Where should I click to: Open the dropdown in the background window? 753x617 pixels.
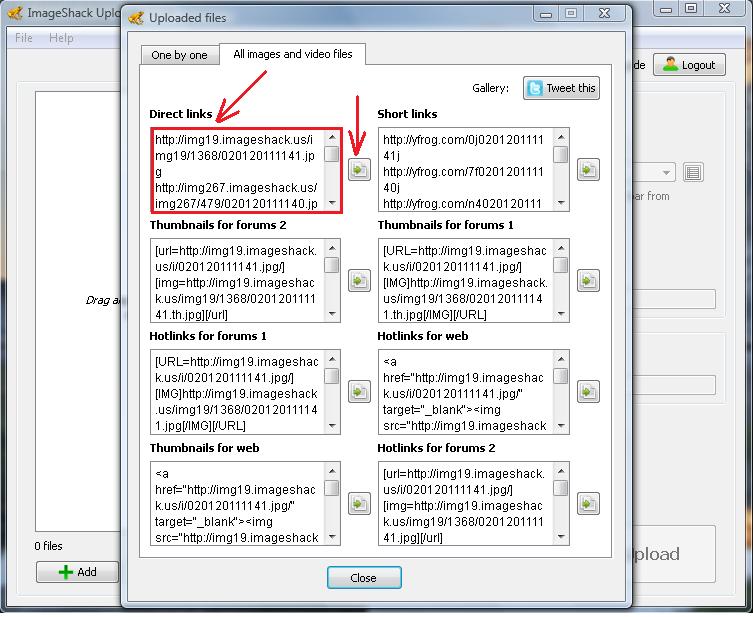[666, 172]
